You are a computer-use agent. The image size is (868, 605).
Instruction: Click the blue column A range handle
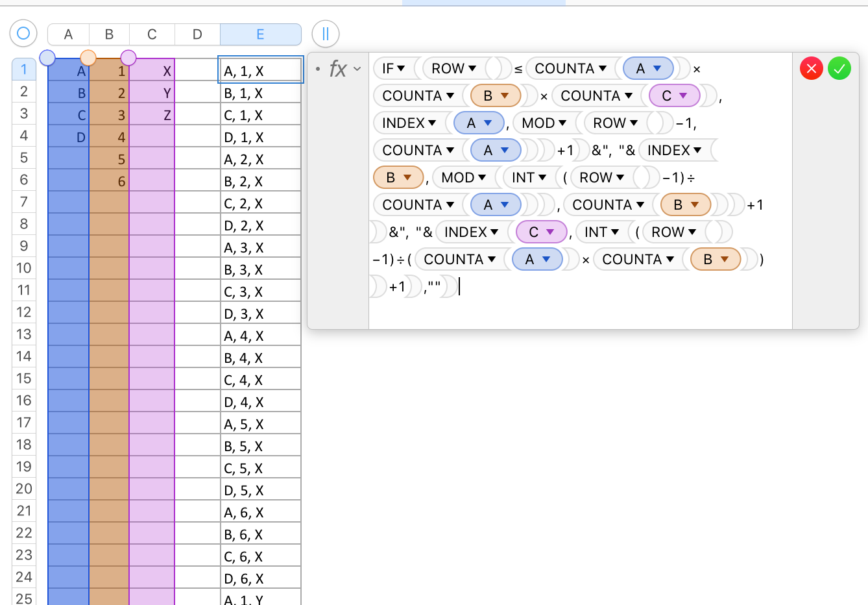[47, 58]
